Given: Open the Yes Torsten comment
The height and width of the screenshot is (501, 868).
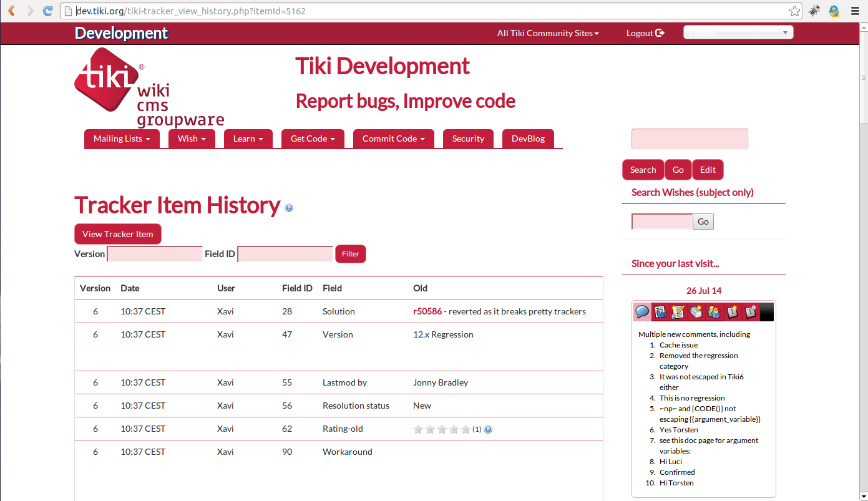Looking at the screenshot, I should [679, 430].
